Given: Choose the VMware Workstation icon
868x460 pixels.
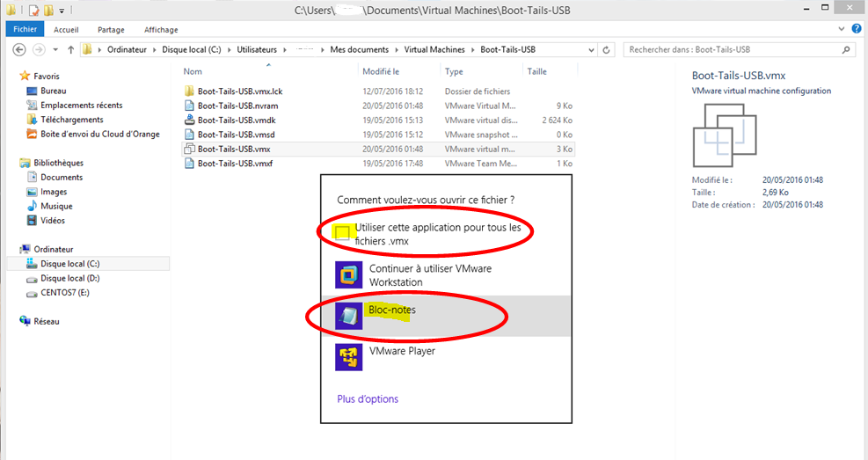Looking at the screenshot, I should [349, 274].
